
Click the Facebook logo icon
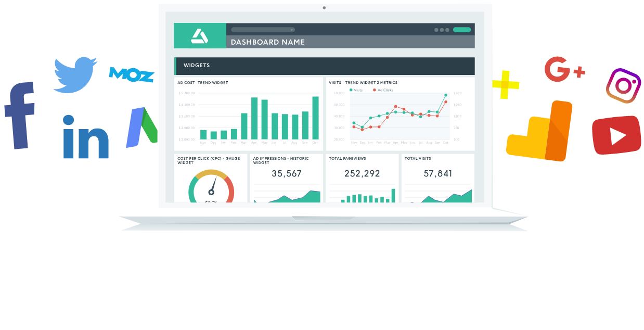click(x=20, y=116)
